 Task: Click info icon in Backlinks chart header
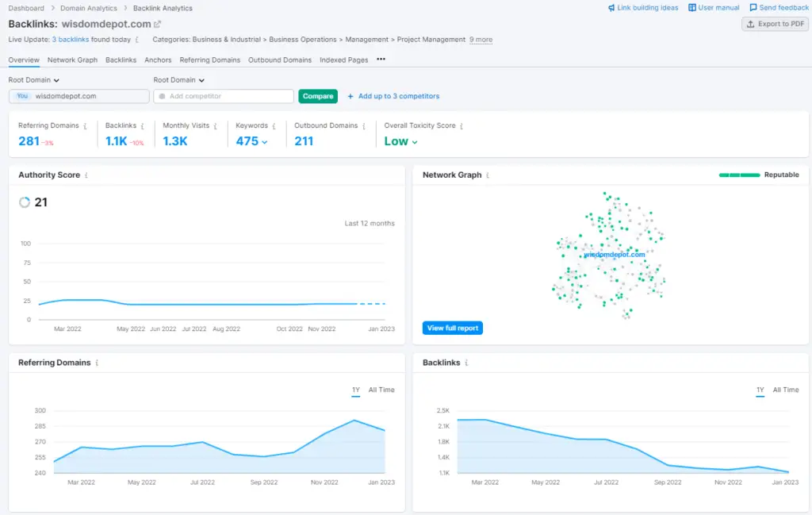point(466,363)
